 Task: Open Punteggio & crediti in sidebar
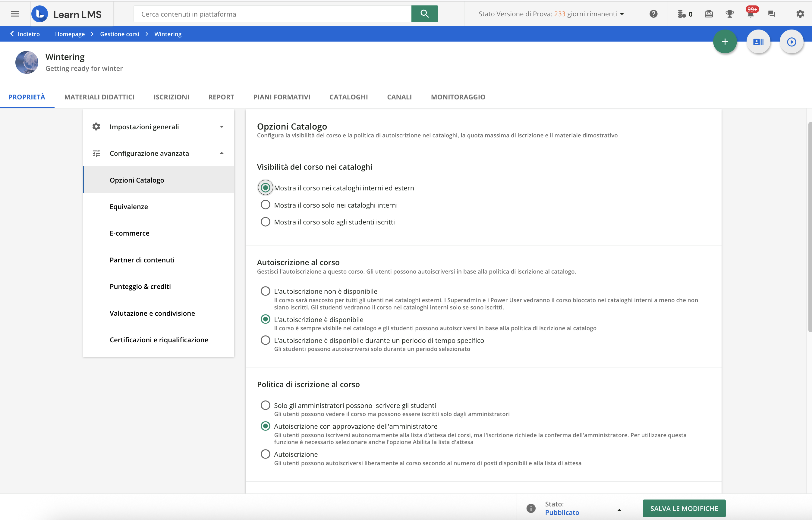[x=159, y=286]
